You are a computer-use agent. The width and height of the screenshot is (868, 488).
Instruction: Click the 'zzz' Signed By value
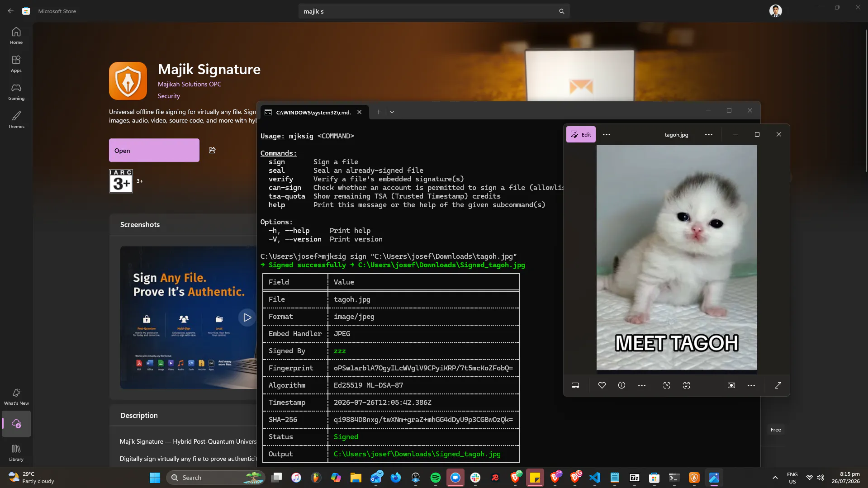340,351
